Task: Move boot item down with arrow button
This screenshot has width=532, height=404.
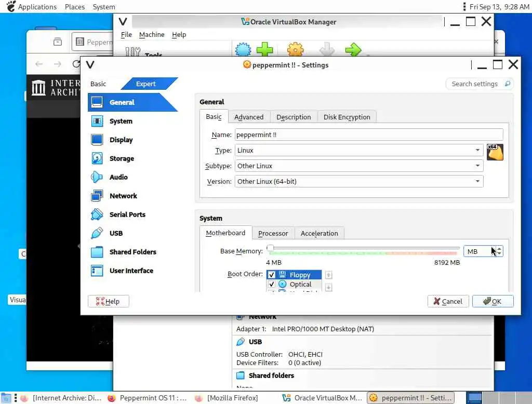Action: pyautogui.click(x=328, y=288)
